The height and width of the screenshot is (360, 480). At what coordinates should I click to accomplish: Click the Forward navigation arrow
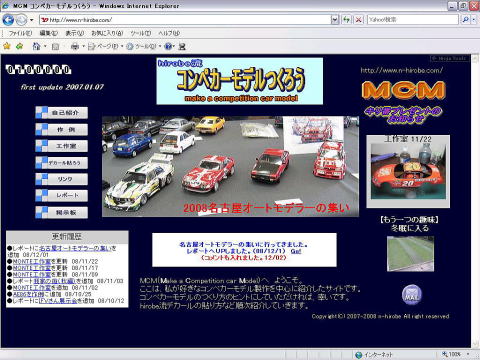click(x=21, y=20)
